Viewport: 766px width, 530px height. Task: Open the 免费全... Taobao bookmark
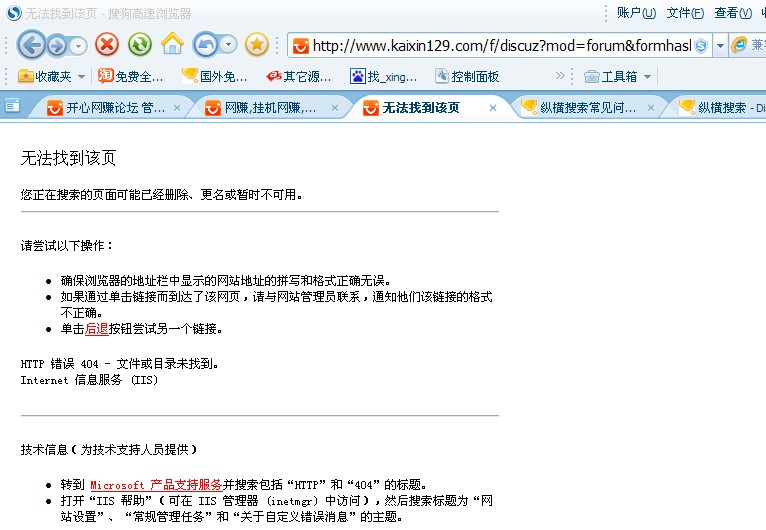tap(130, 76)
